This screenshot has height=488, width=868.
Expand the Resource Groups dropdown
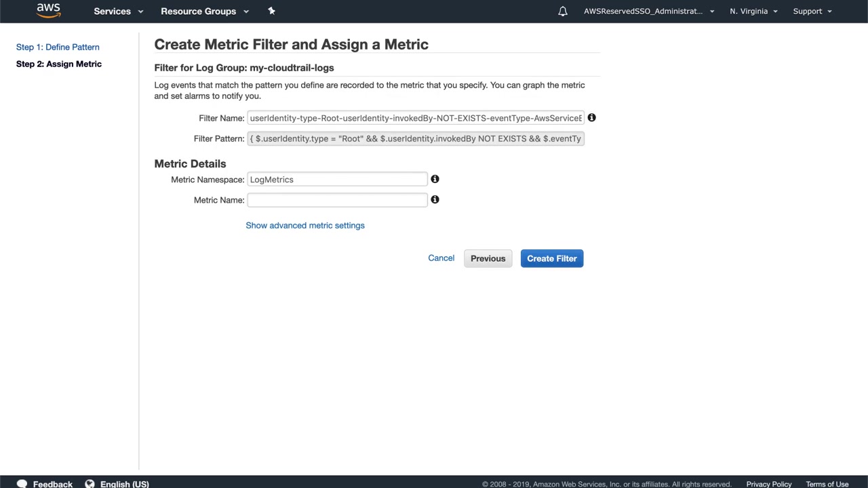click(x=204, y=11)
